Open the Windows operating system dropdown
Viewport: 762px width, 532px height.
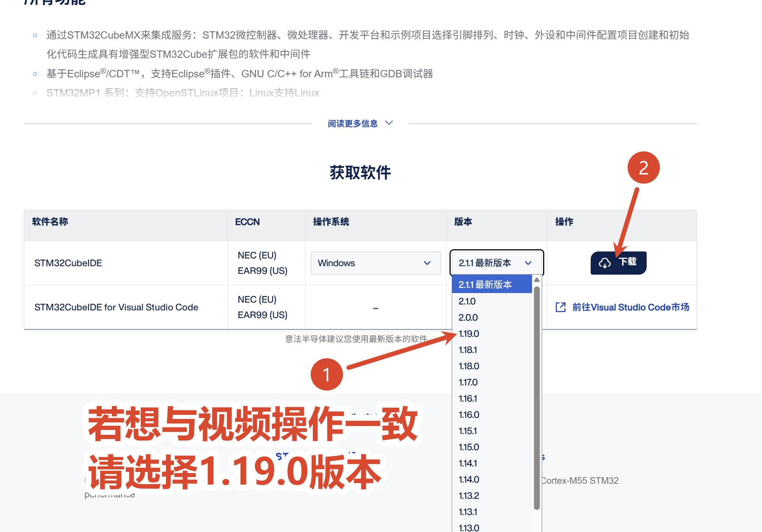tap(375, 263)
